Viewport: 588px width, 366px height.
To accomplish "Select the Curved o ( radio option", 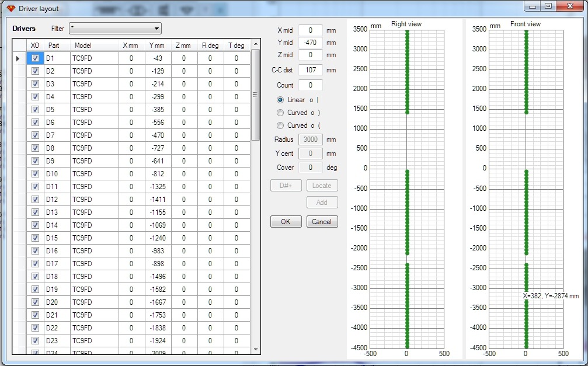I will (x=280, y=126).
